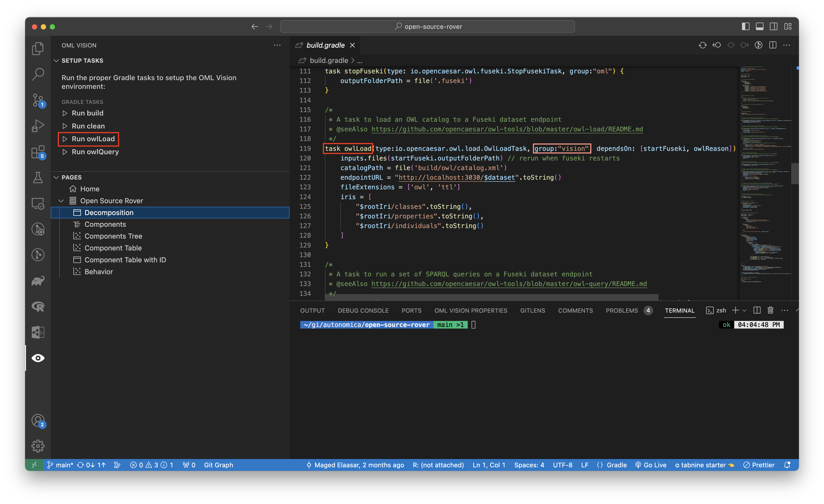Open the owl-query README link
This screenshot has height=504, width=824.
click(x=509, y=284)
